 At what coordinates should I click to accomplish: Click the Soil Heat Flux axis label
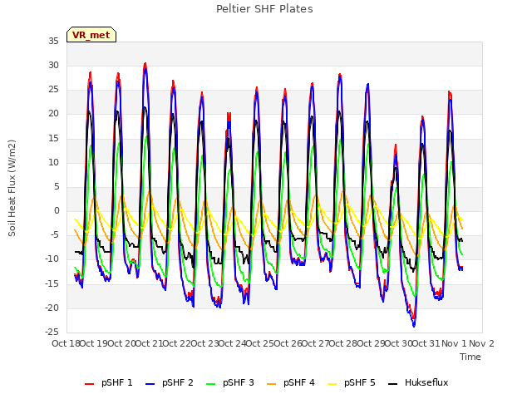coord(12,188)
